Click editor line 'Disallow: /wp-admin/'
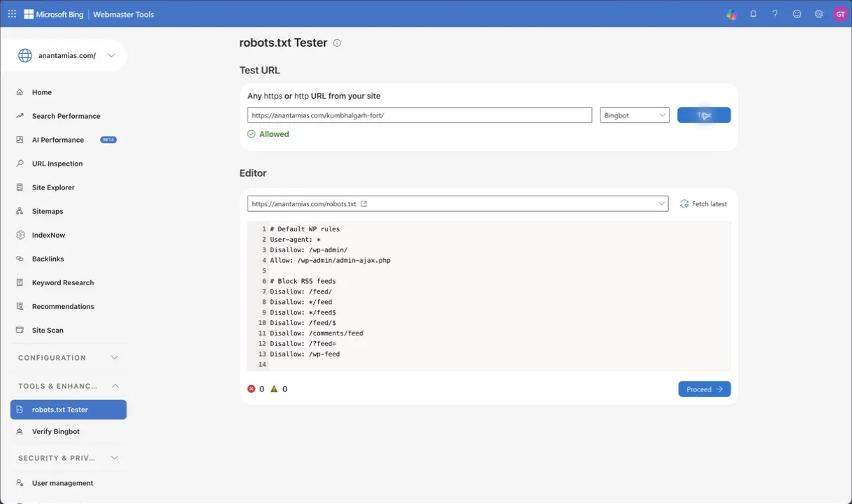This screenshot has width=852, height=504. [308, 250]
